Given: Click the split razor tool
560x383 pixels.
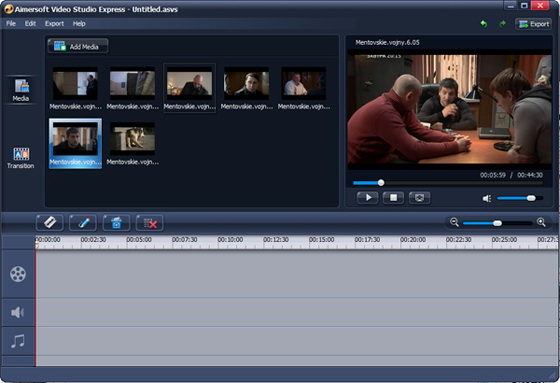Looking at the screenshot, I should pyautogui.click(x=50, y=223).
